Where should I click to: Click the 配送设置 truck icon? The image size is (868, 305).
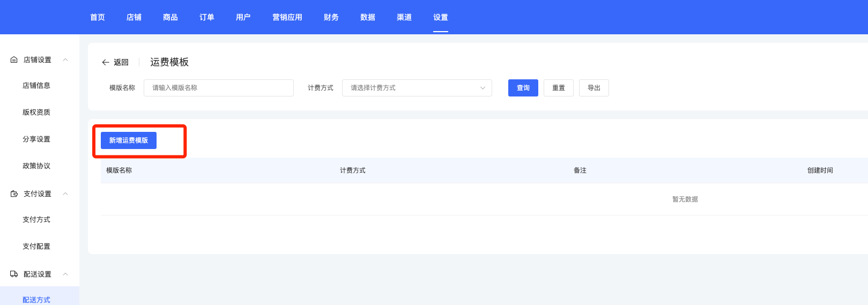coord(14,274)
